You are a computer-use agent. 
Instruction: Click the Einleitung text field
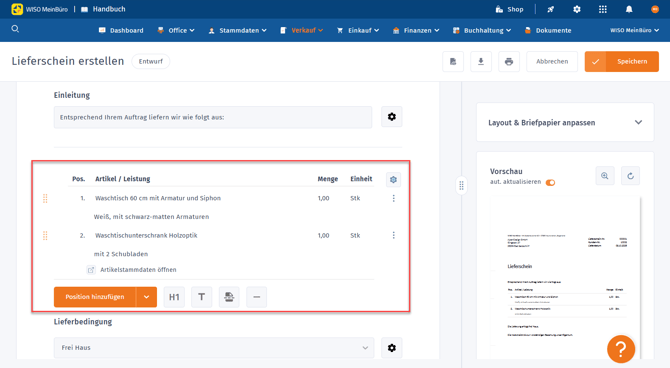coord(213,117)
